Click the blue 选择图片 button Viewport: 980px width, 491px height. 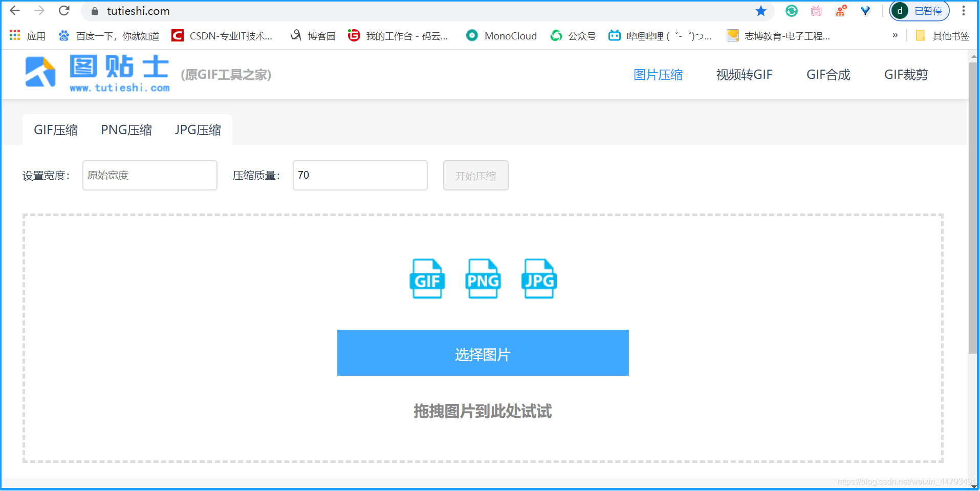click(483, 353)
